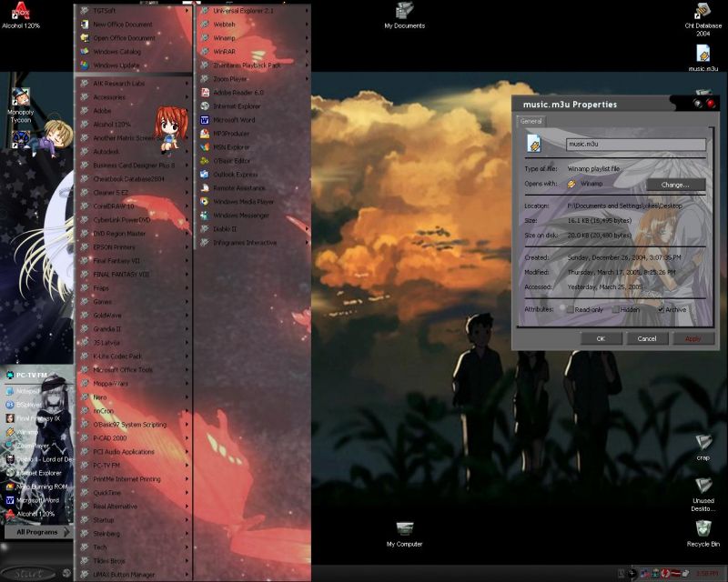Expand the UMAX Button Manager folder
Screen dimensions: 728x582
134,575
